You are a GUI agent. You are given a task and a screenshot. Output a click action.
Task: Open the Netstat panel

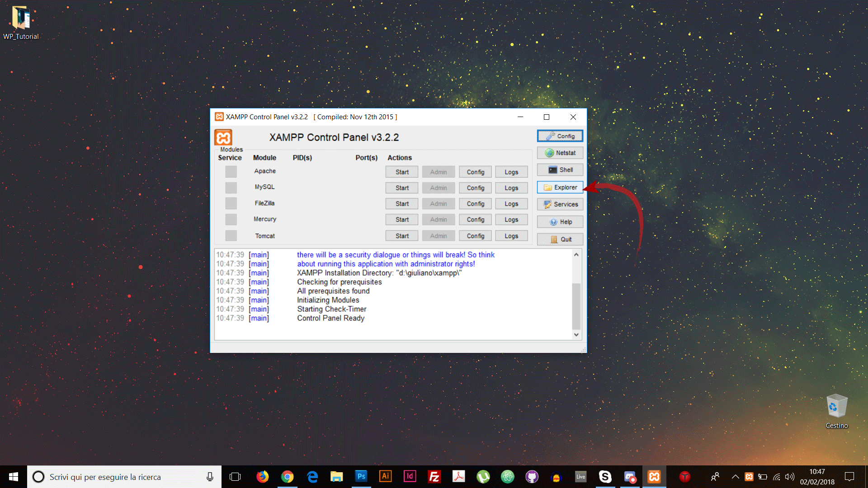(x=561, y=153)
